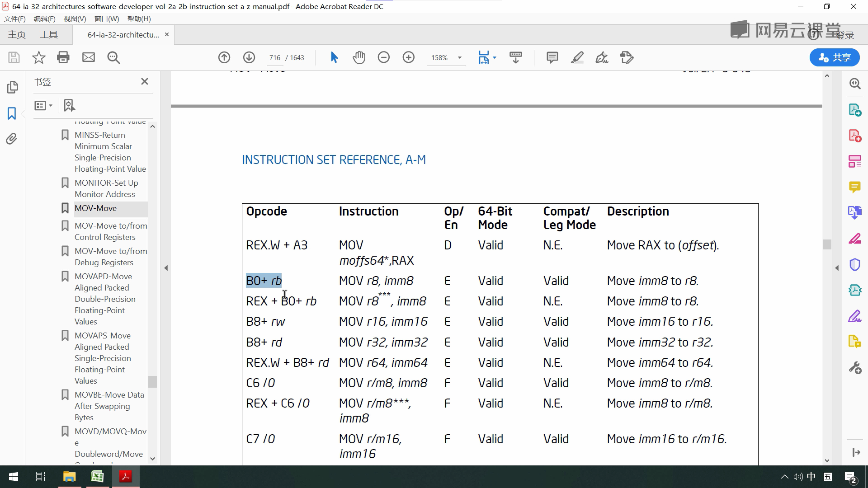Toggle the page thumbnails panel icon
Viewport: 868px width, 488px height.
coord(13,87)
